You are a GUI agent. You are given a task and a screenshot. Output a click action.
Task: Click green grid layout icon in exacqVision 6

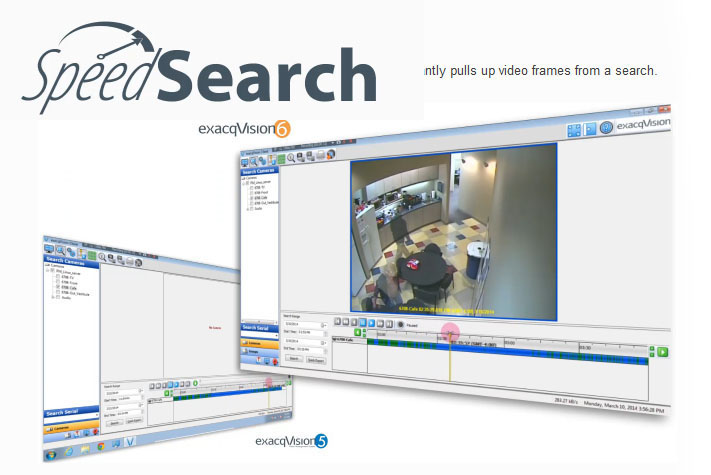point(281,159)
